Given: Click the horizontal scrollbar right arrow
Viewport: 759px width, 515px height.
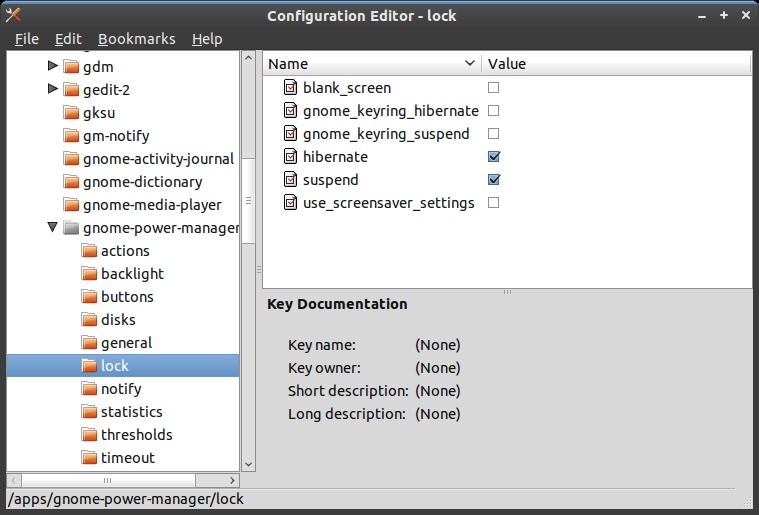Looking at the screenshot, I should [x=232, y=480].
